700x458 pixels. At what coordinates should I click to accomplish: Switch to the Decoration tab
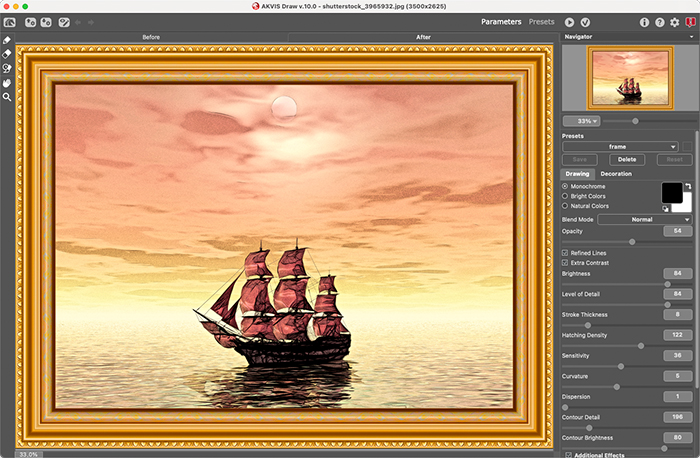tap(616, 174)
